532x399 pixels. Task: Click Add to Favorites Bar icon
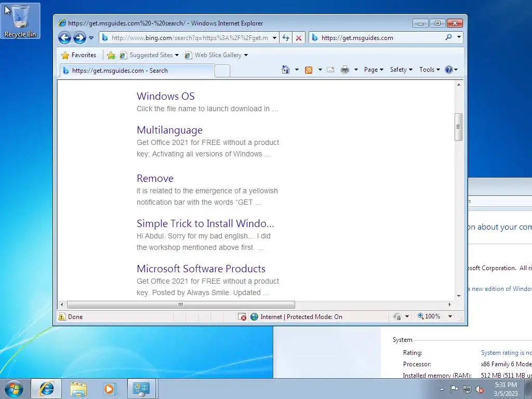(x=111, y=55)
